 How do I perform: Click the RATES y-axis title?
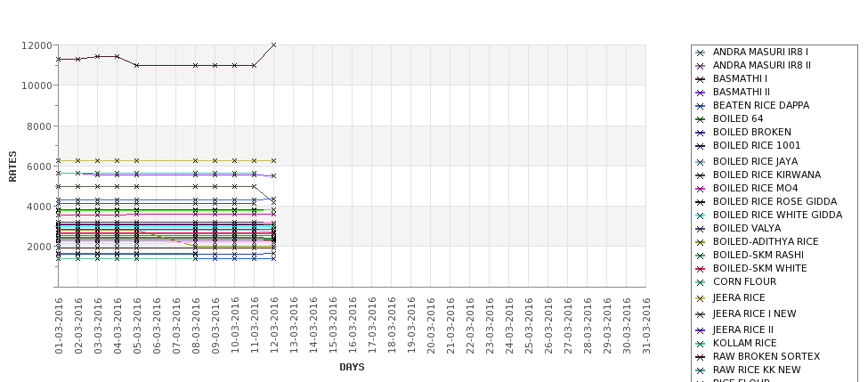tap(12, 167)
